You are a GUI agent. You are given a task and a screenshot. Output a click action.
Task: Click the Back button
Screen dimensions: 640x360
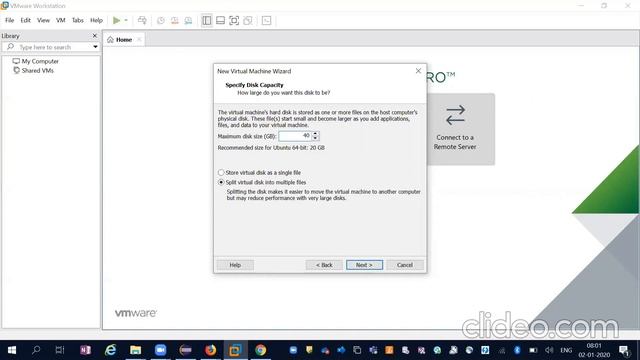tap(324, 265)
